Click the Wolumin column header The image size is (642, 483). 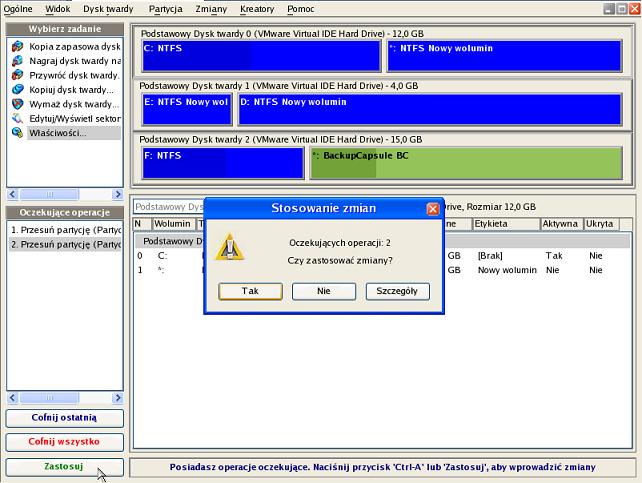(x=172, y=224)
